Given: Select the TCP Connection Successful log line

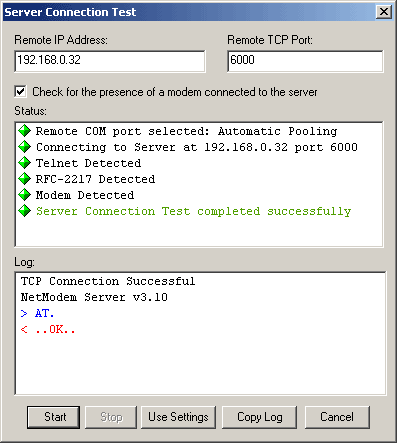Looking at the screenshot, I should coord(108,281).
